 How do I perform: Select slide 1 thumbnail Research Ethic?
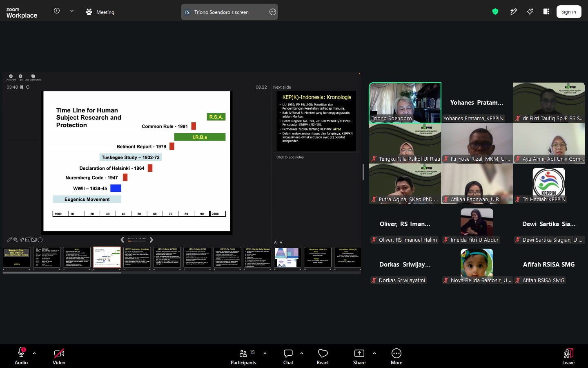click(17, 258)
